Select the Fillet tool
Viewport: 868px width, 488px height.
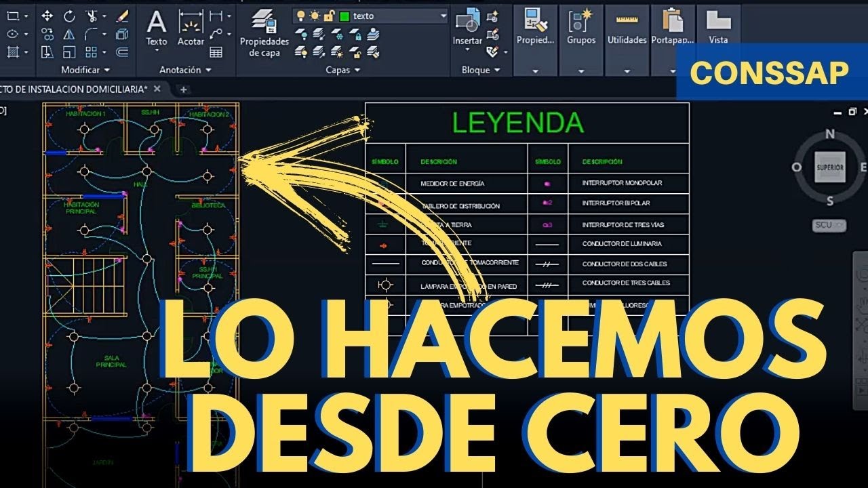[91, 34]
